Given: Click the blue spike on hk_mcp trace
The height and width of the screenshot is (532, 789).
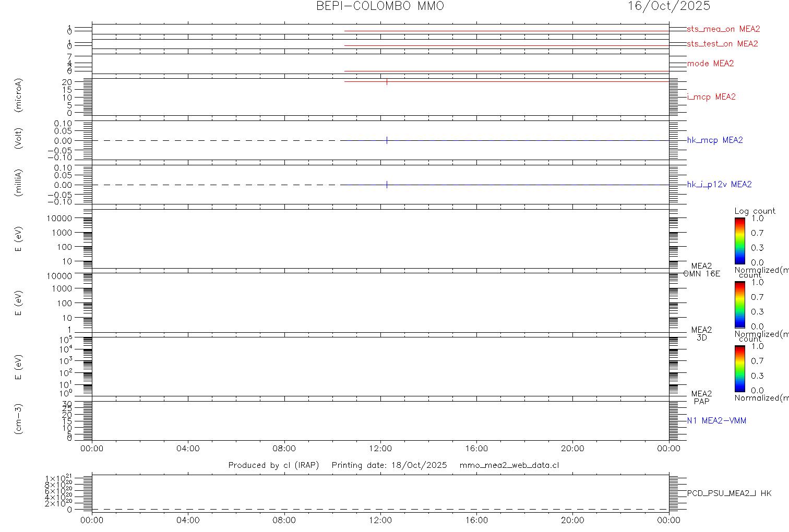Looking at the screenshot, I should click(x=387, y=140).
